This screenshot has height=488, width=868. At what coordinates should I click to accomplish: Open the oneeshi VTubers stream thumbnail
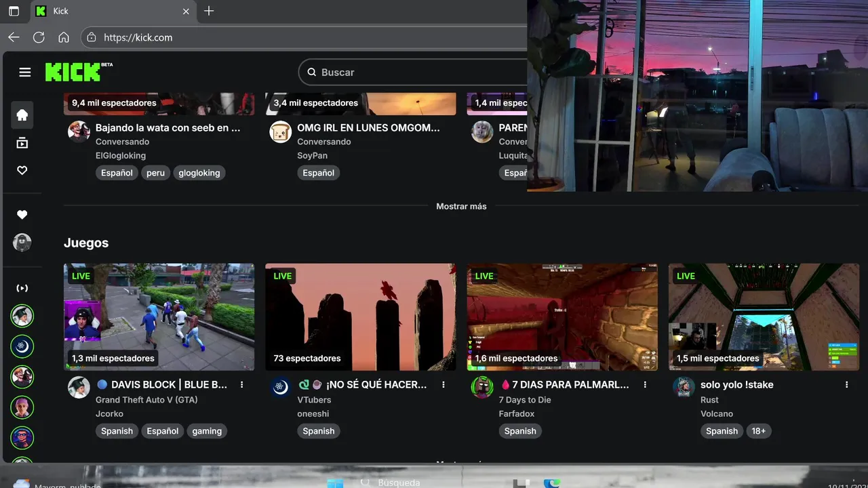361,317
